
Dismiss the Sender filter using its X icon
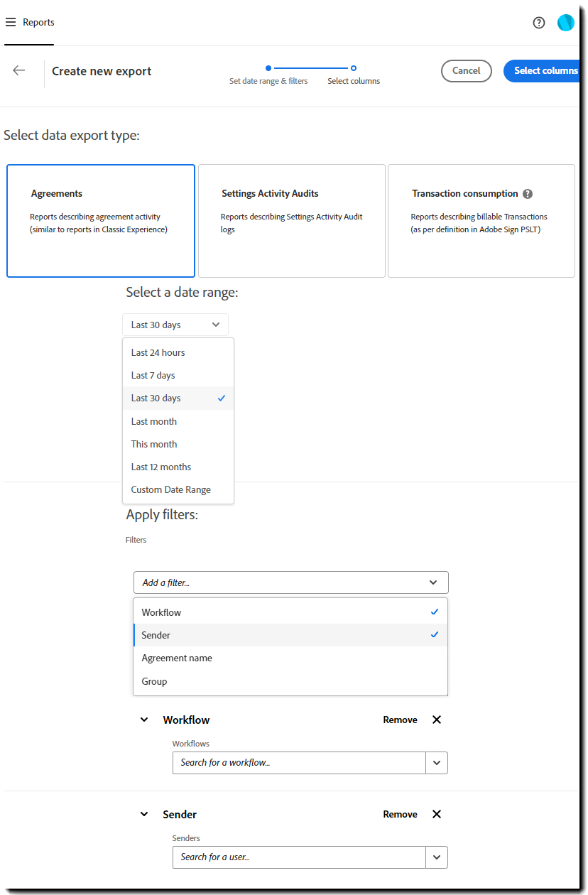(x=436, y=814)
